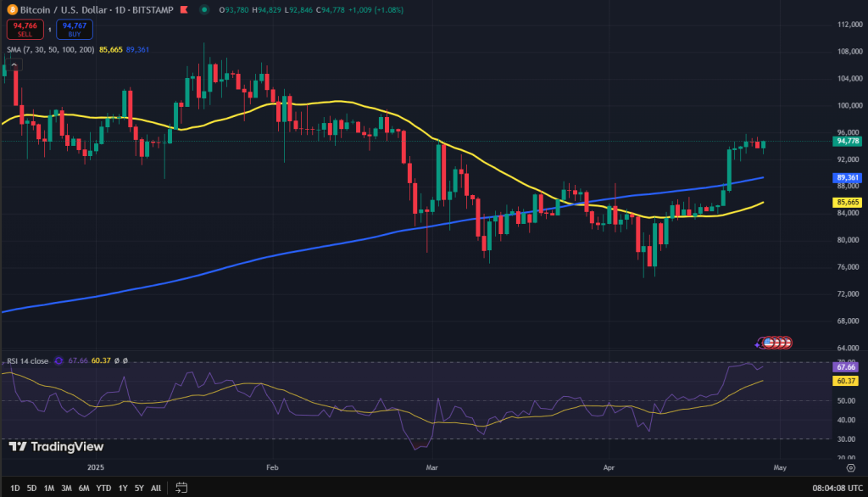Click the RSI value 67.66 in legend
Image resolution: width=868 pixels, height=497 pixels.
click(x=78, y=360)
